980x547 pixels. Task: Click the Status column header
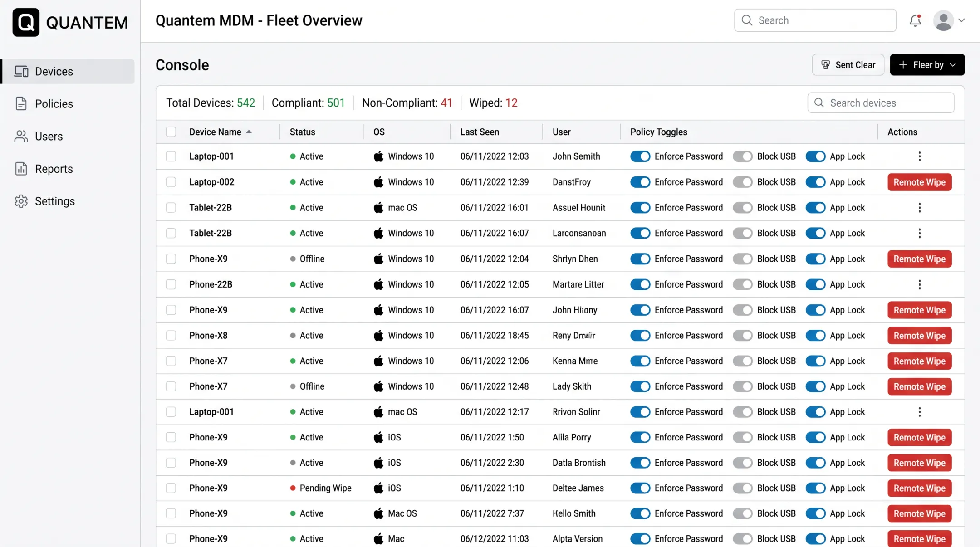point(302,132)
